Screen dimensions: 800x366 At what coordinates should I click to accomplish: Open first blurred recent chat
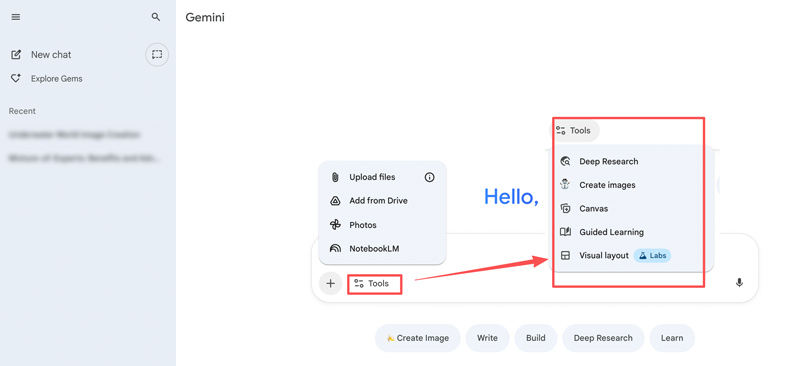coord(74,135)
